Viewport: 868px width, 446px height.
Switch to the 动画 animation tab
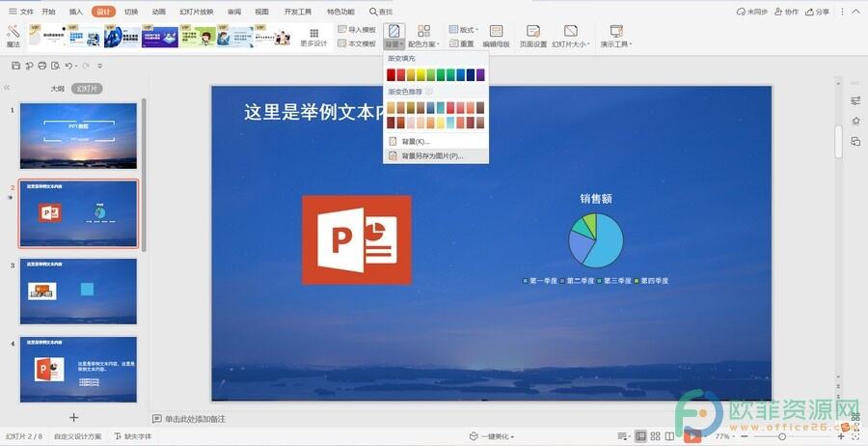[x=159, y=12]
